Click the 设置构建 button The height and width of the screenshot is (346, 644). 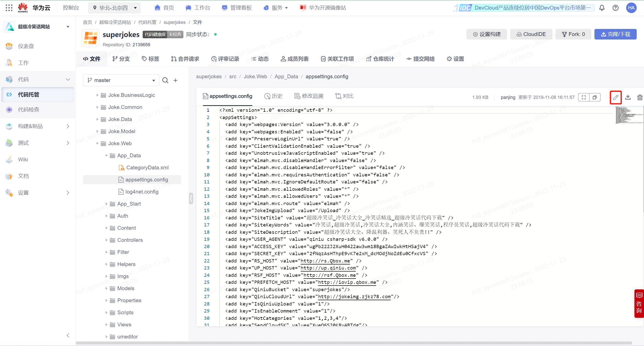click(x=487, y=34)
